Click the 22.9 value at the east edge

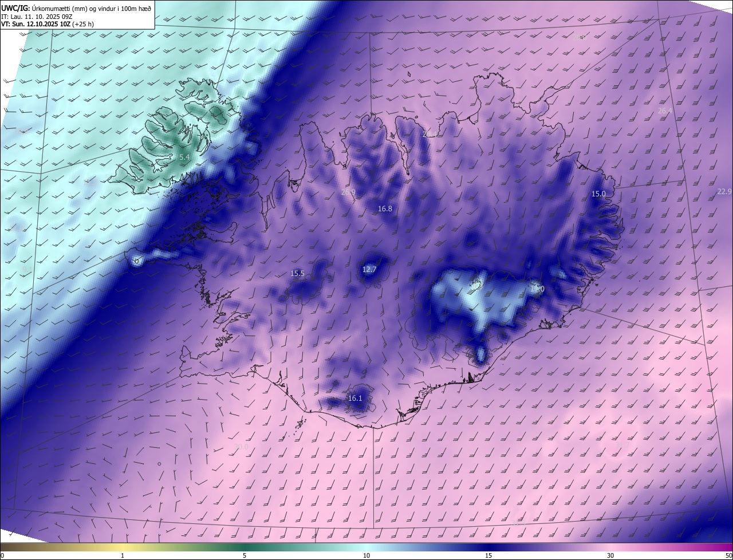724,192
